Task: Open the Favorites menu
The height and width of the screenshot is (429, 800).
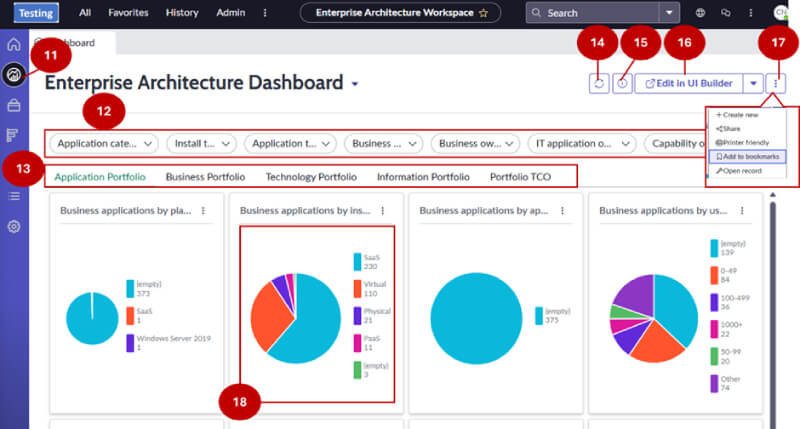Action: coord(128,13)
